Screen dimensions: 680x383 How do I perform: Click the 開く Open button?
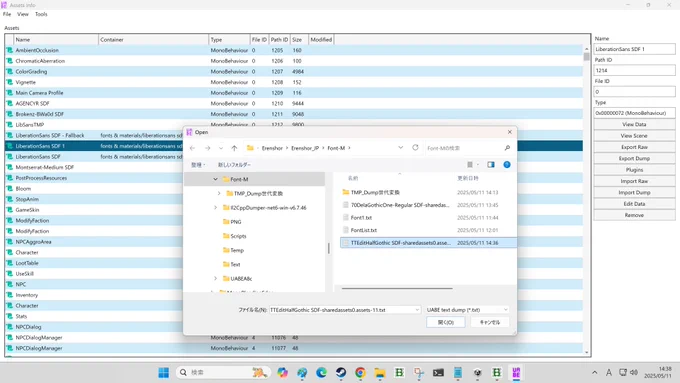tap(446, 322)
